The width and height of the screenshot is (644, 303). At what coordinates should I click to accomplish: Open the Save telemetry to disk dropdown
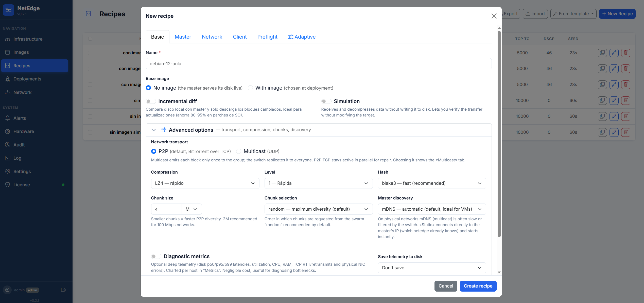tap(432, 268)
